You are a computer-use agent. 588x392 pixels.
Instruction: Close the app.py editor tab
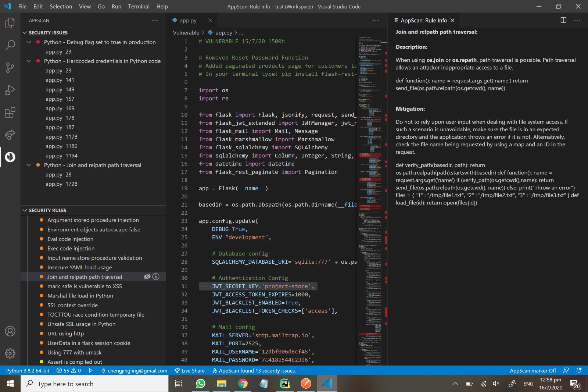tap(210, 20)
